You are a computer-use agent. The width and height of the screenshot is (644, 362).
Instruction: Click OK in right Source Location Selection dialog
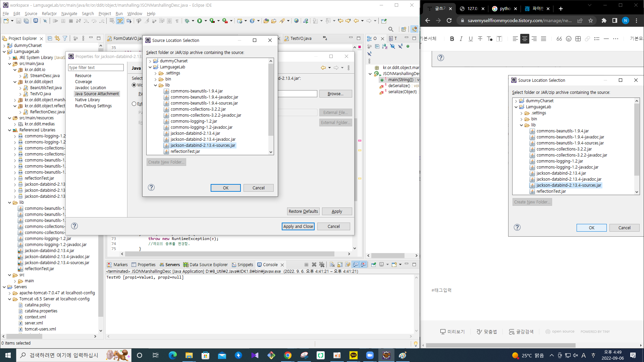(591, 228)
